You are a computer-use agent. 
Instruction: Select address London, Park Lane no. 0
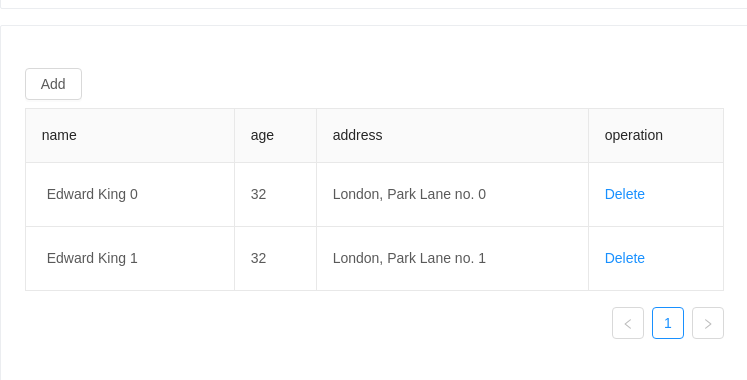pyautogui.click(x=409, y=194)
